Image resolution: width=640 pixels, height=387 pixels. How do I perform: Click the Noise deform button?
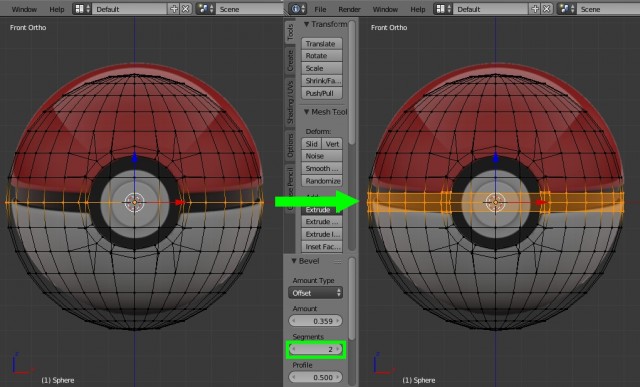click(322, 156)
